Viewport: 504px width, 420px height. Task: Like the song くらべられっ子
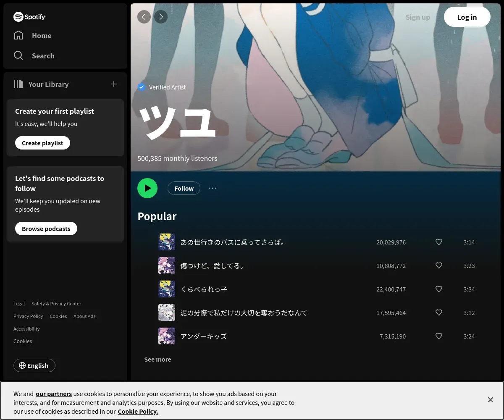click(x=439, y=289)
